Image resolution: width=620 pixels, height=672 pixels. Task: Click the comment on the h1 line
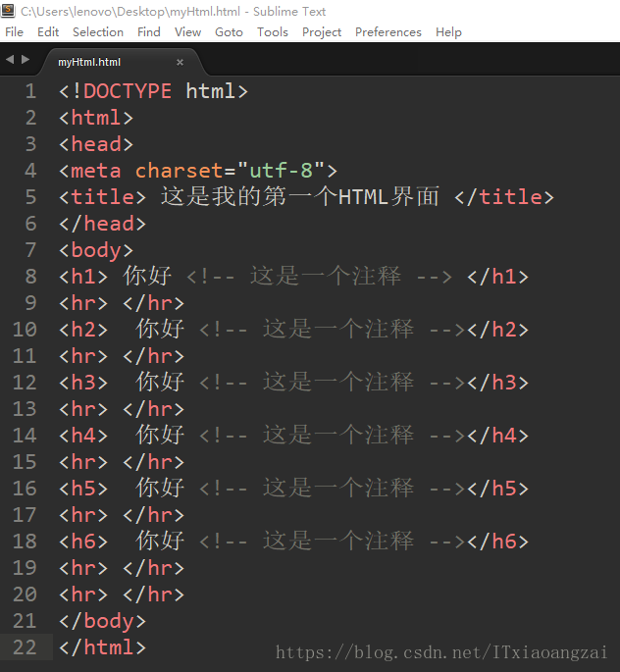[319, 277]
